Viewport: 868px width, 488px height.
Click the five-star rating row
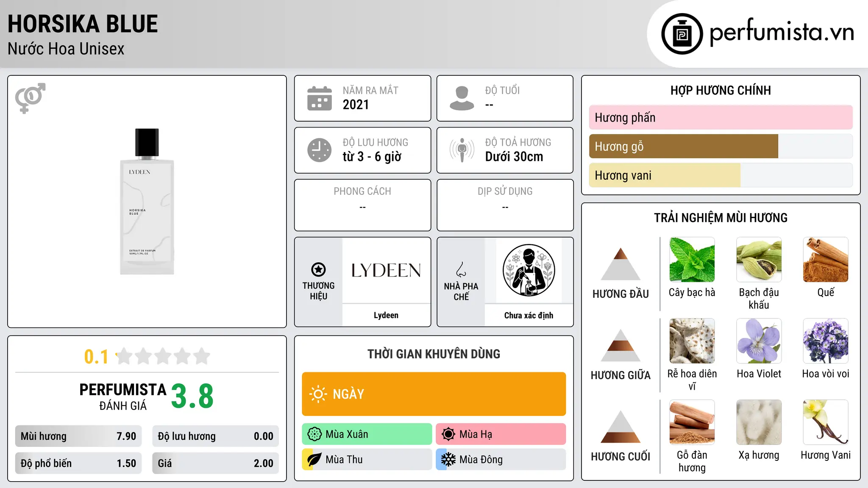(163, 356)
